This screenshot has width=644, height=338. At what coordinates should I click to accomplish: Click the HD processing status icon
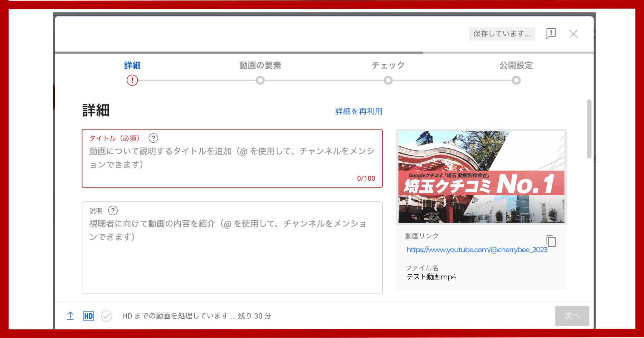coord(88,316)
